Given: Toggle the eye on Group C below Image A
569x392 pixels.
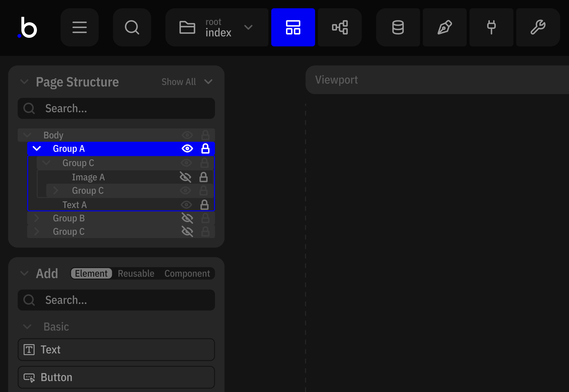Looking at the screenshot, I should coord(186,191).
